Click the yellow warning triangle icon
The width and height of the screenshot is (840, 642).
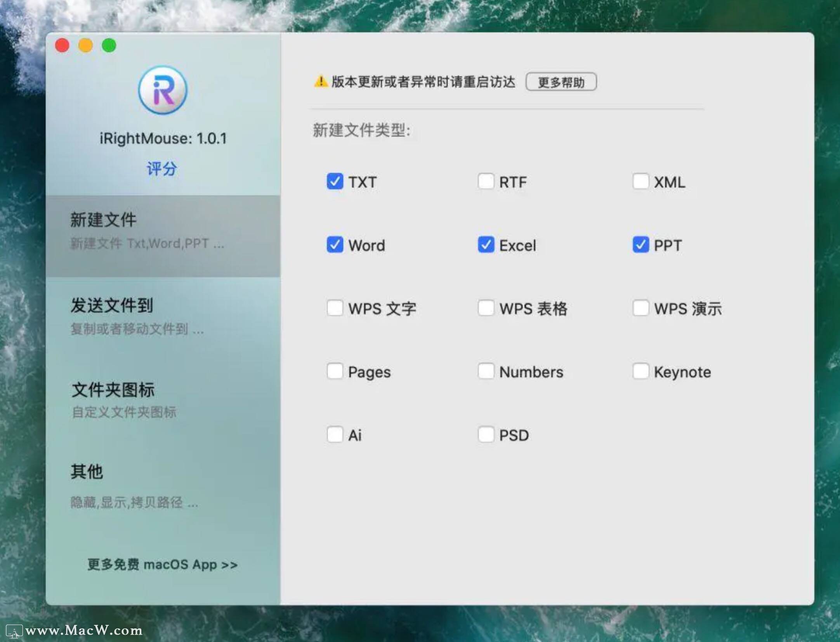(x=321, y=82)
